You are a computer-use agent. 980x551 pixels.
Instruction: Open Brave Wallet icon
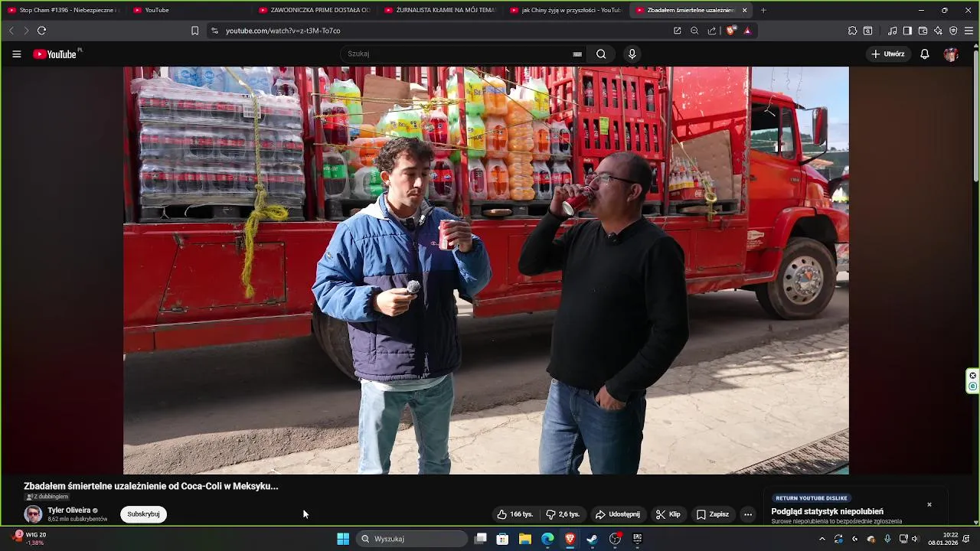point(923,31)
